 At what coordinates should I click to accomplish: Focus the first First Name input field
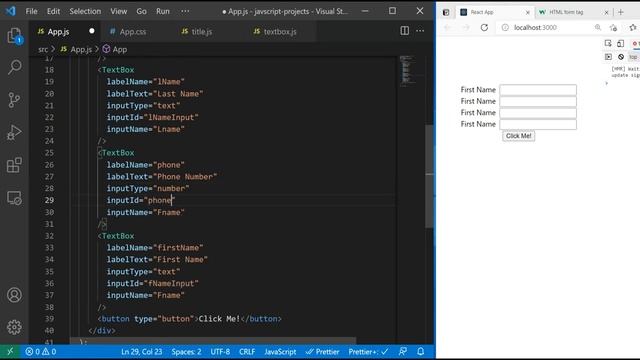(538, 90)
